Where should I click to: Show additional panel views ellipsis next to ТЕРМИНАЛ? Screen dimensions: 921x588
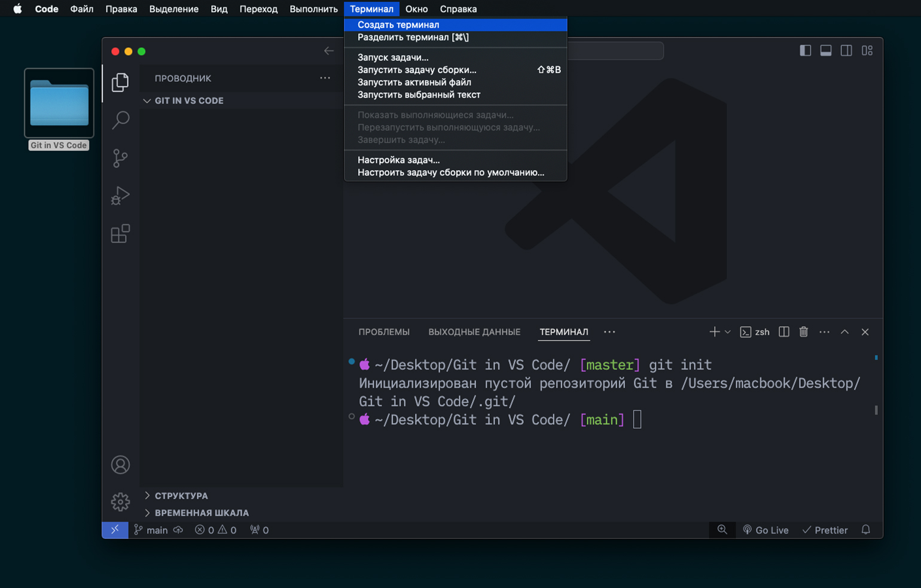609,332
